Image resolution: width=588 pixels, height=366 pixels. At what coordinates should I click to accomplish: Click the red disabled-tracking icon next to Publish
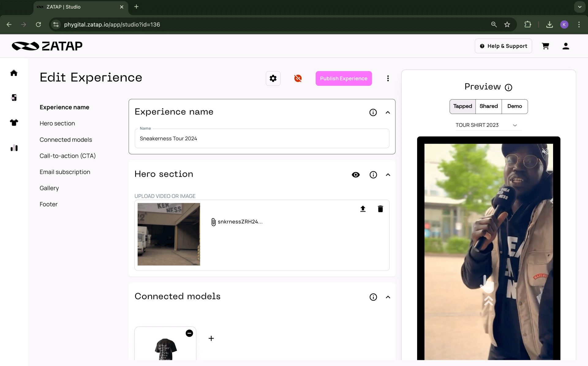298,78
